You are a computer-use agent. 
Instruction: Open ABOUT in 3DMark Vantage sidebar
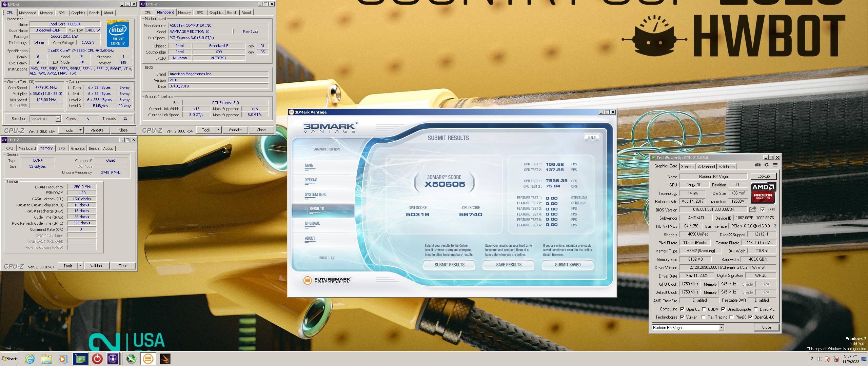tap(310, 238)
